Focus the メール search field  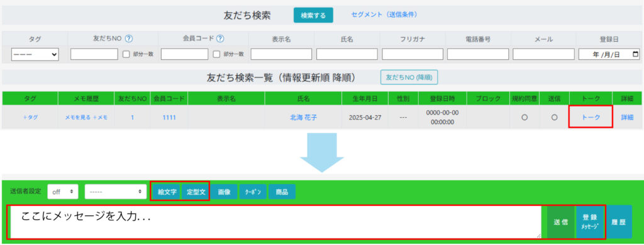click(x=543, y=54)
